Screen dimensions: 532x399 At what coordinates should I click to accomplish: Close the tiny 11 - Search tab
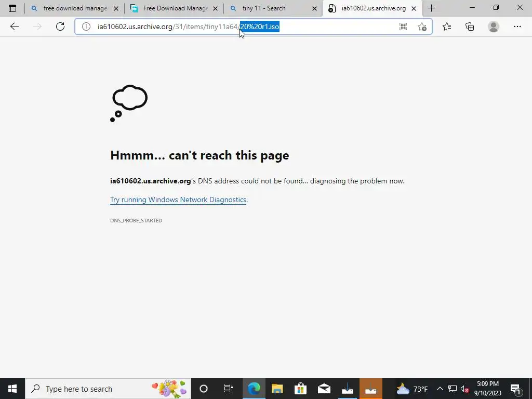click(x=314, y=8)
